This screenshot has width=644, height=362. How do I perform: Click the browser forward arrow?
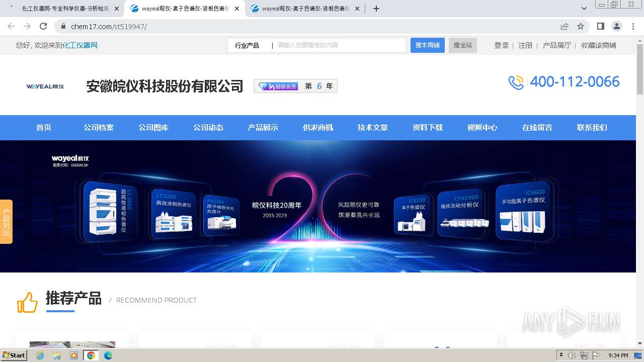27,26
